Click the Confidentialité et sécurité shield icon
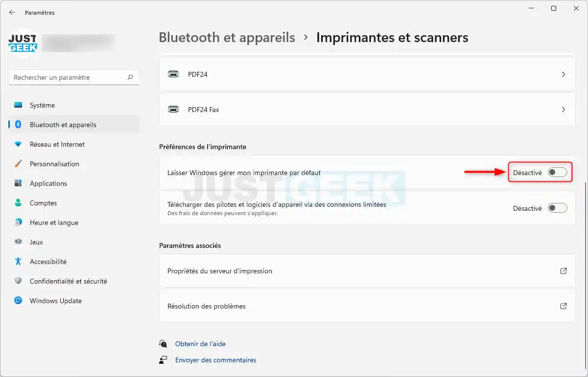 [18, 281]
